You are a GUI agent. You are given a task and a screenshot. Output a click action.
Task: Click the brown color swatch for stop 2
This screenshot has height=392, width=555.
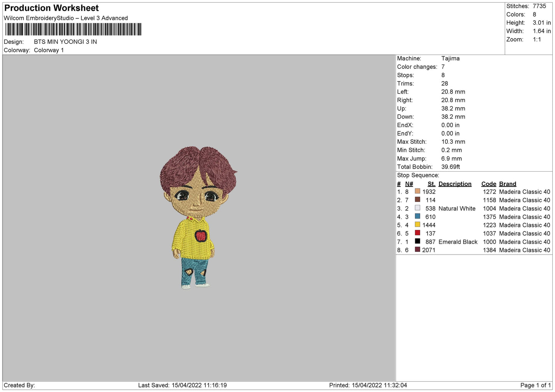point(417,200)
